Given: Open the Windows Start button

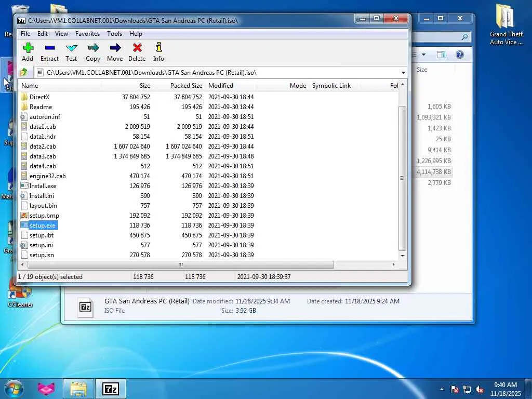Looking at the screenshot, I should [x=14, y=389].
